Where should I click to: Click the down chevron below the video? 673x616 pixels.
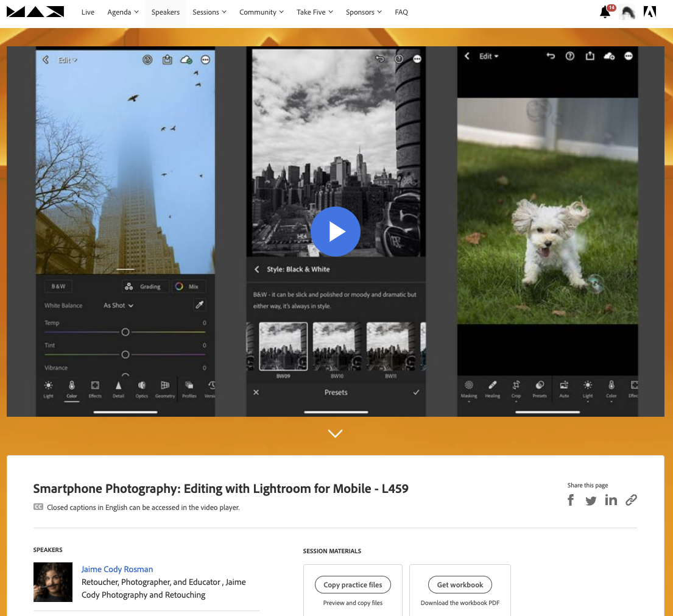[335, 433]
